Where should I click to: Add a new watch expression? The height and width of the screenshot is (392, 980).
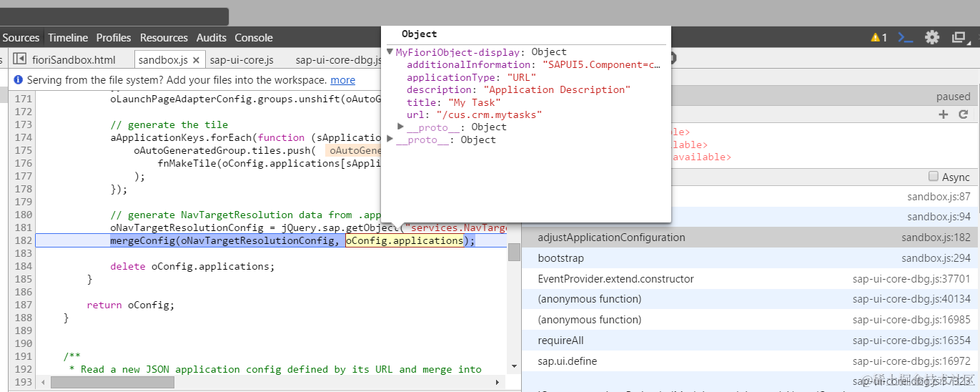(944, 114)
